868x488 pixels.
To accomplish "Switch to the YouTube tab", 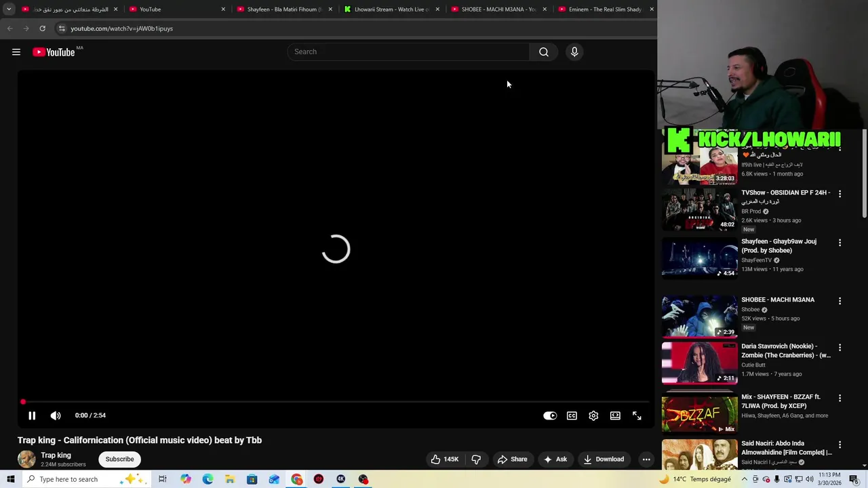I will 178,9.
